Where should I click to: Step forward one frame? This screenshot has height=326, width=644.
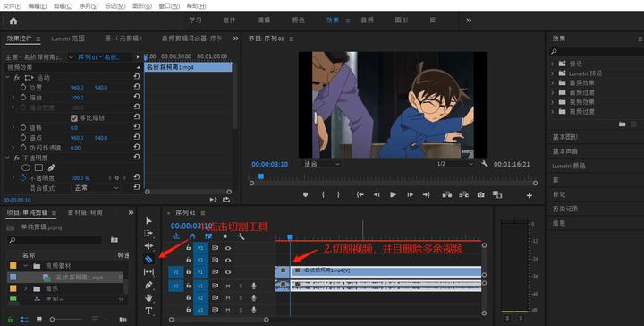point(410,195)
